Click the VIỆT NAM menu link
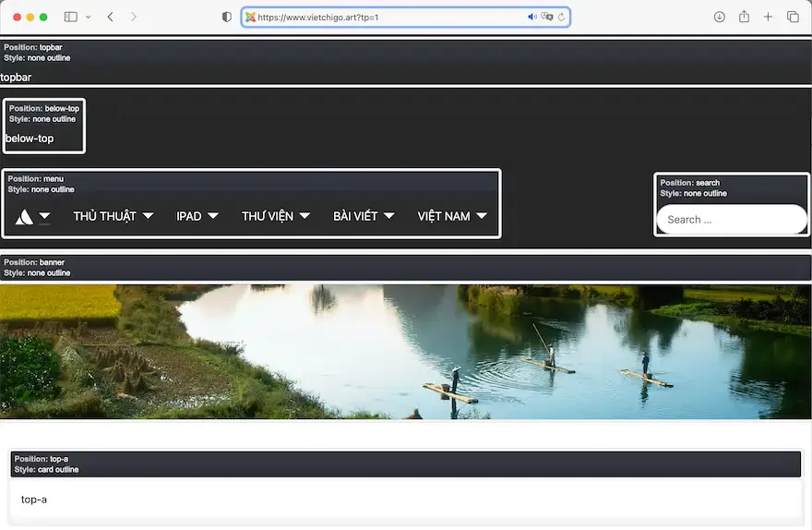This screenshot has width=812, height=530. 444,216
